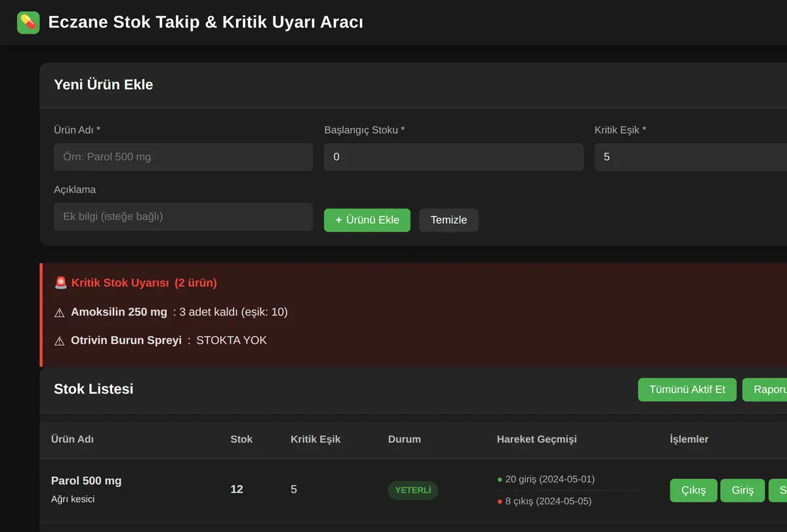Click the '8 çıkış (2024-05-05)' history entry
This screenshot has height=532, width=787.
(544, 501)
